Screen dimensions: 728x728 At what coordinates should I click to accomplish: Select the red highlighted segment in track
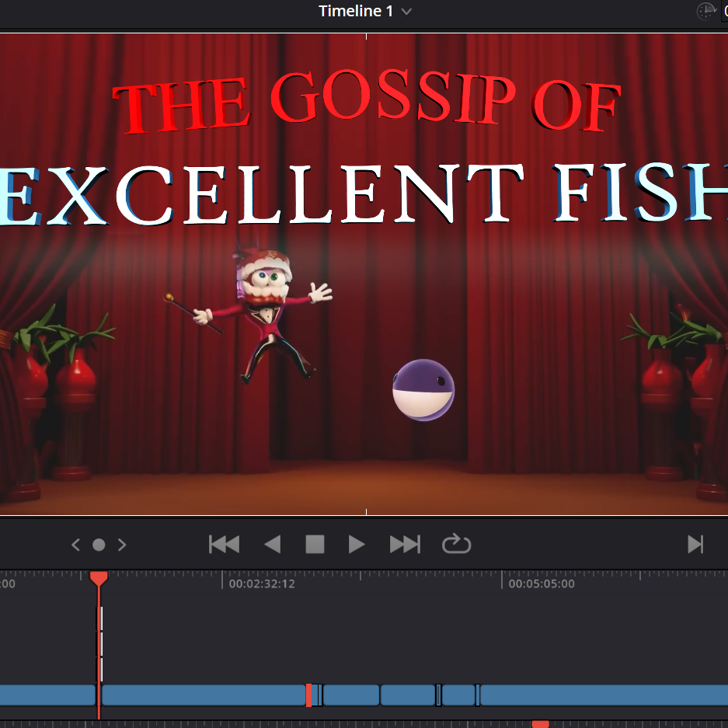[309, 695]
